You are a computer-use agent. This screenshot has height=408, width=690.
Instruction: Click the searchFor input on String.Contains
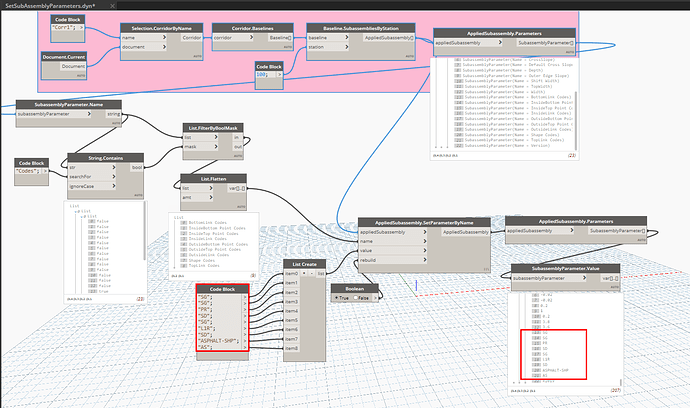(x=92, y=176)
